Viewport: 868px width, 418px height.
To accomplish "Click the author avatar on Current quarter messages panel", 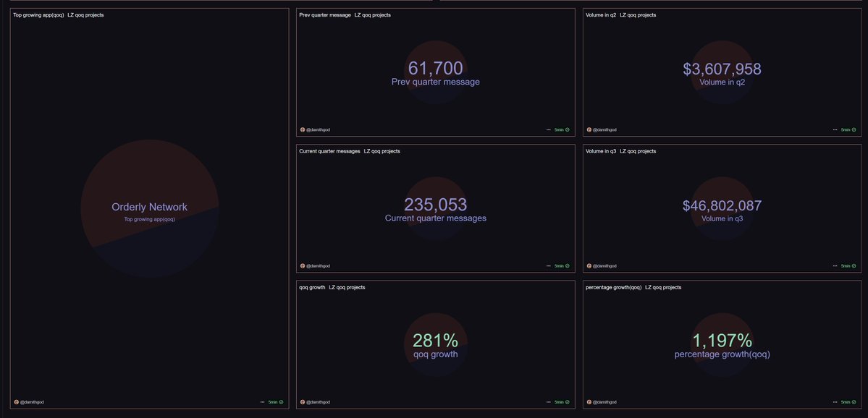I will (x=303, y=266).
